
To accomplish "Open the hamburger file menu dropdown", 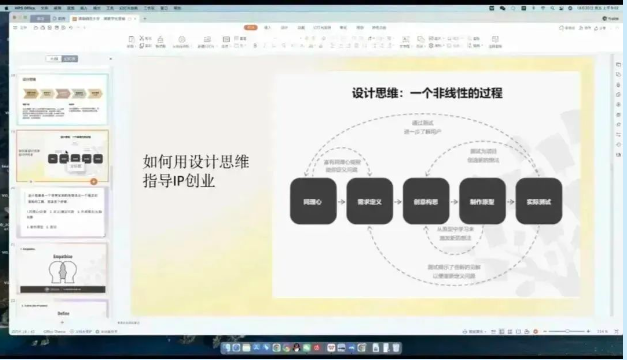I will pyautogui.click(x=15, y=28).
